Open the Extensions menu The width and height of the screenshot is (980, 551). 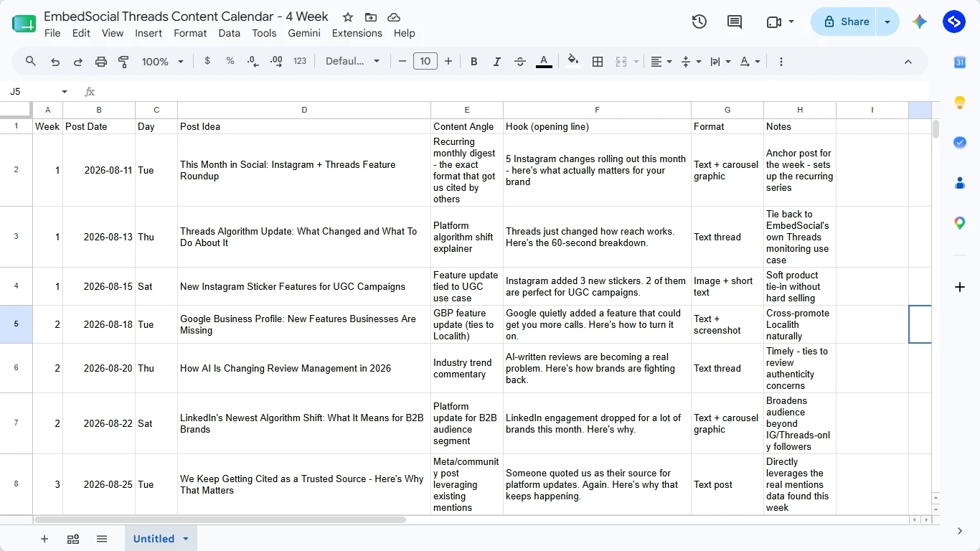click(x=357, y=33)
